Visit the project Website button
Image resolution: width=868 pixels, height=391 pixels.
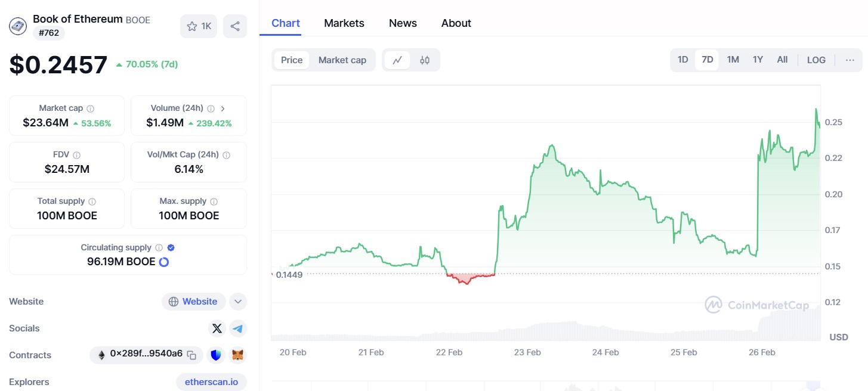coord(193,302)
